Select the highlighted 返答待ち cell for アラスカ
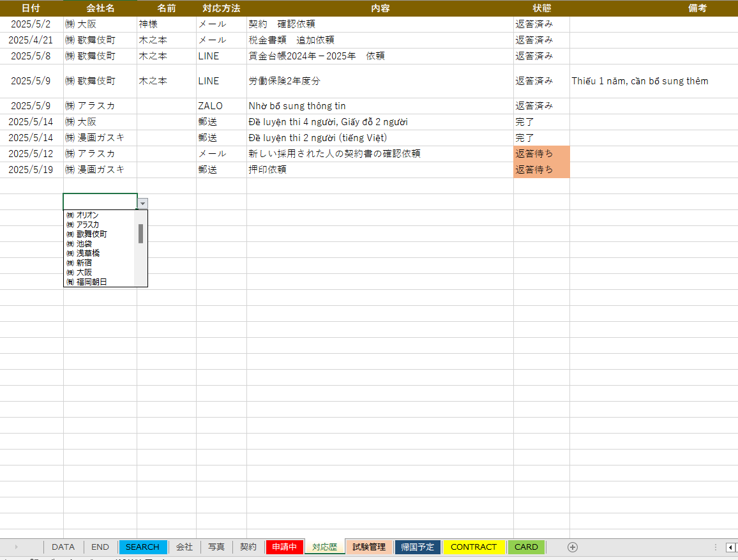The image size is (738, 560). coord(541,154)
